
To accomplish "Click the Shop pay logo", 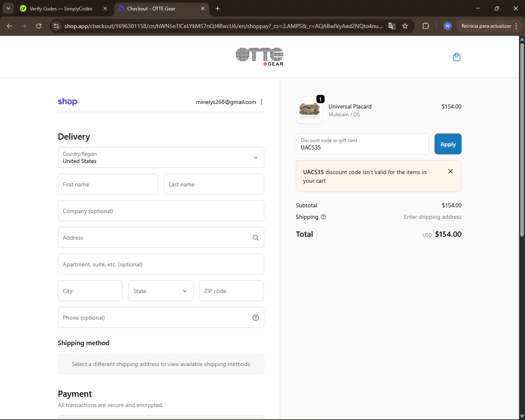I will (x=68, y=101).
